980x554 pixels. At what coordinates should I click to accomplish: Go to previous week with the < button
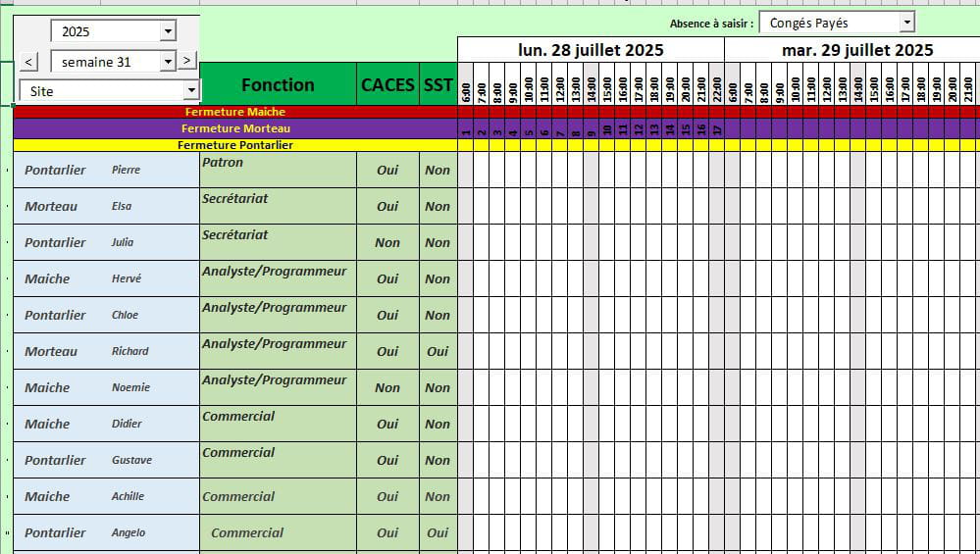28,61
